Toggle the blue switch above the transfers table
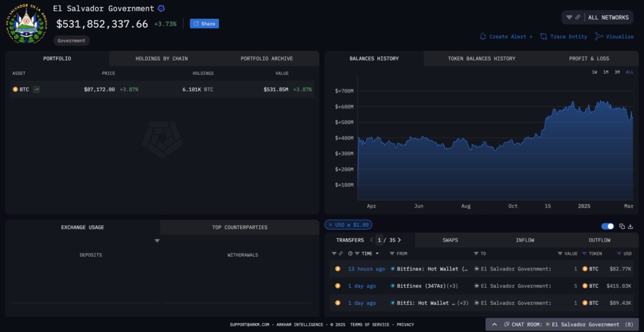The image size is (644, 332). click(608, 226)
